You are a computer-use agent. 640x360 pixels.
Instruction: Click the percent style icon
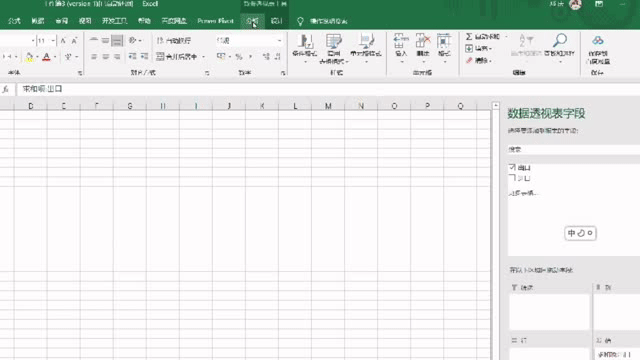click(x=239, y=56)
